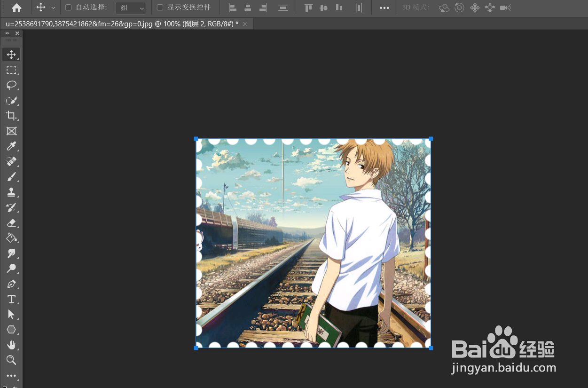Screen dimensions: 588x388
Task: Select the Smudge tool
Action: pos(11,253)
